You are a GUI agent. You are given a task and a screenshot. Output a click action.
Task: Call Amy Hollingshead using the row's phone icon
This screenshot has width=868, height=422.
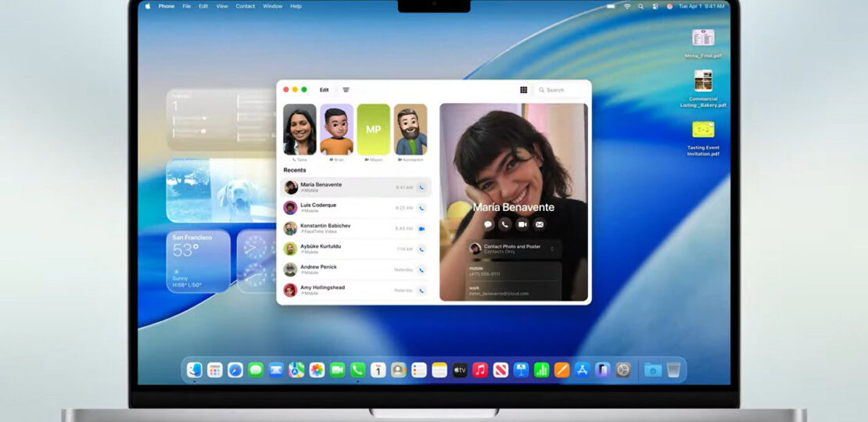point(421,291)
